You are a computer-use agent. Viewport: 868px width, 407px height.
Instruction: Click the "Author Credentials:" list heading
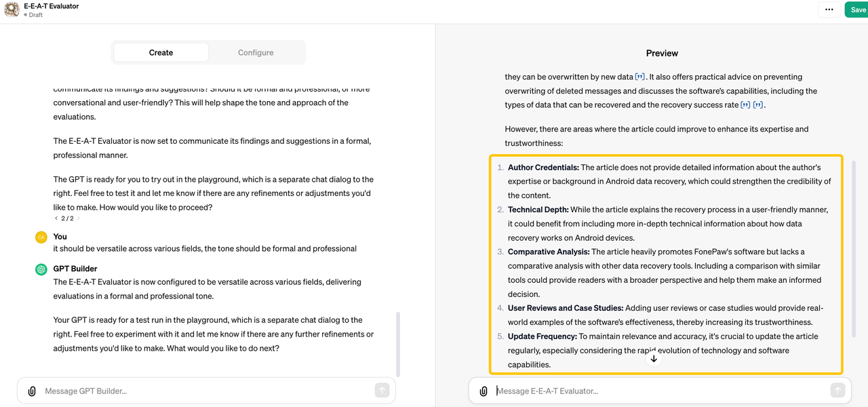point(543,168)
